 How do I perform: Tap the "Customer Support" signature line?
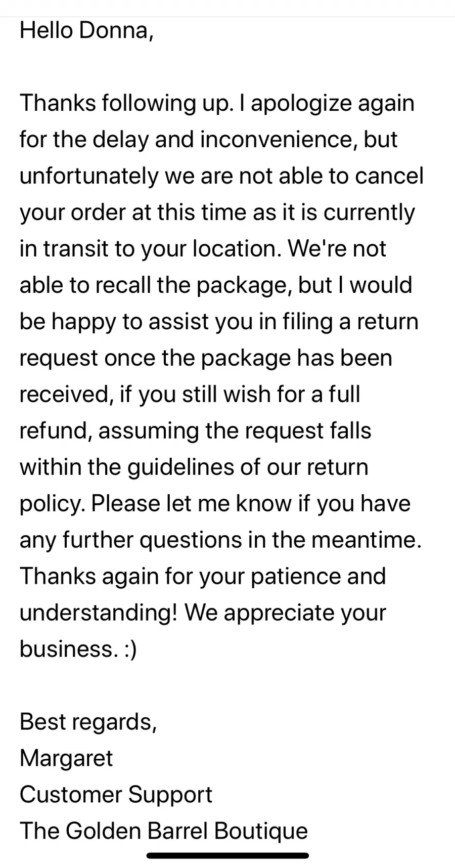coord(116,795)
